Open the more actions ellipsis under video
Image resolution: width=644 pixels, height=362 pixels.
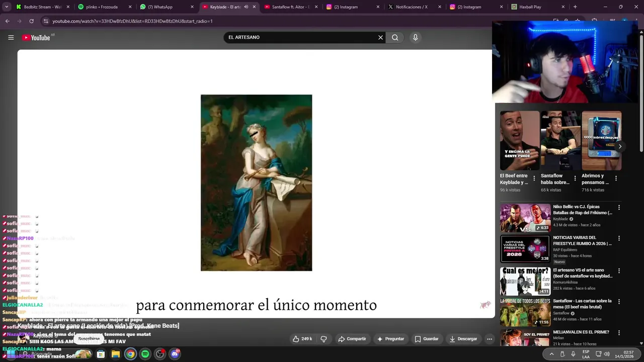coord(489,339)
